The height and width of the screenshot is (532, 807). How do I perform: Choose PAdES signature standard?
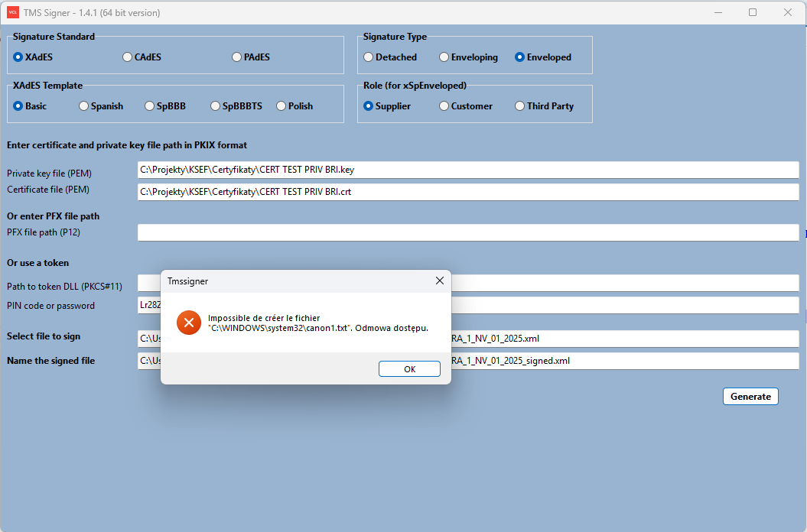237,57
